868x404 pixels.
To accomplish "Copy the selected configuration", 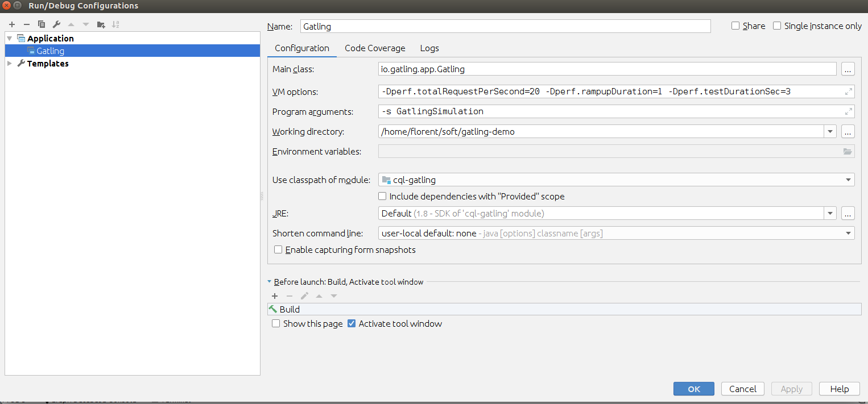I will [41, 24].
